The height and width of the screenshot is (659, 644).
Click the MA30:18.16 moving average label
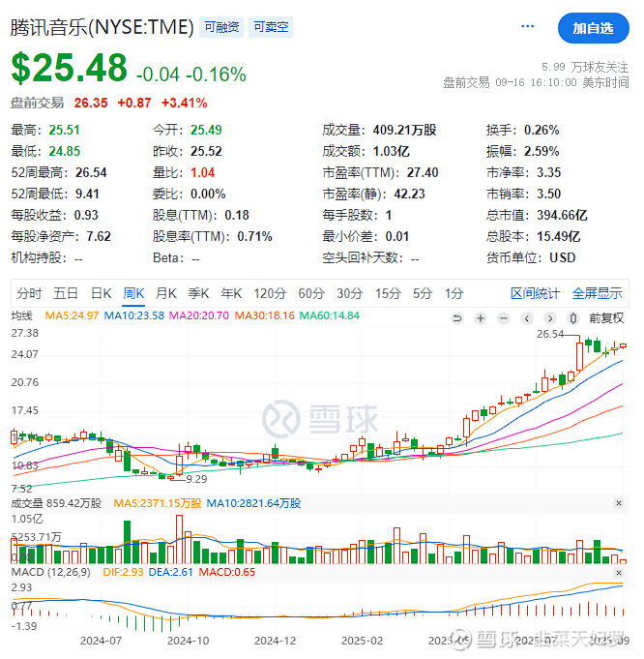(265, 315)
